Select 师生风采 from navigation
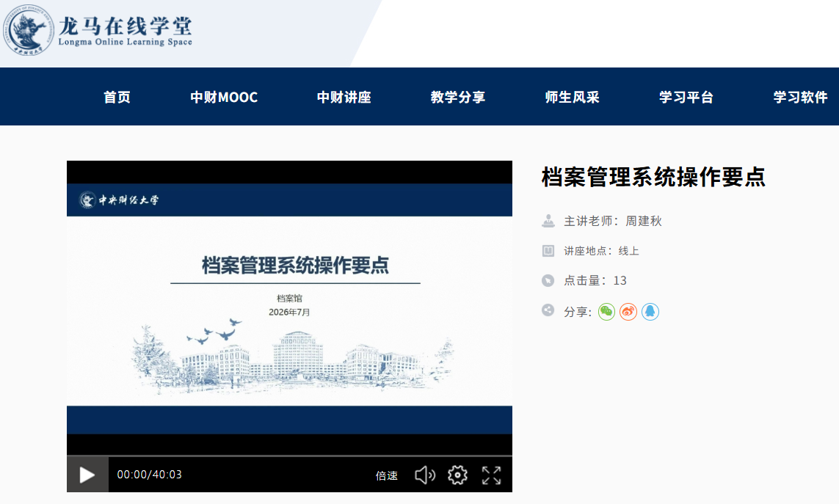 [x=572, y=97]
